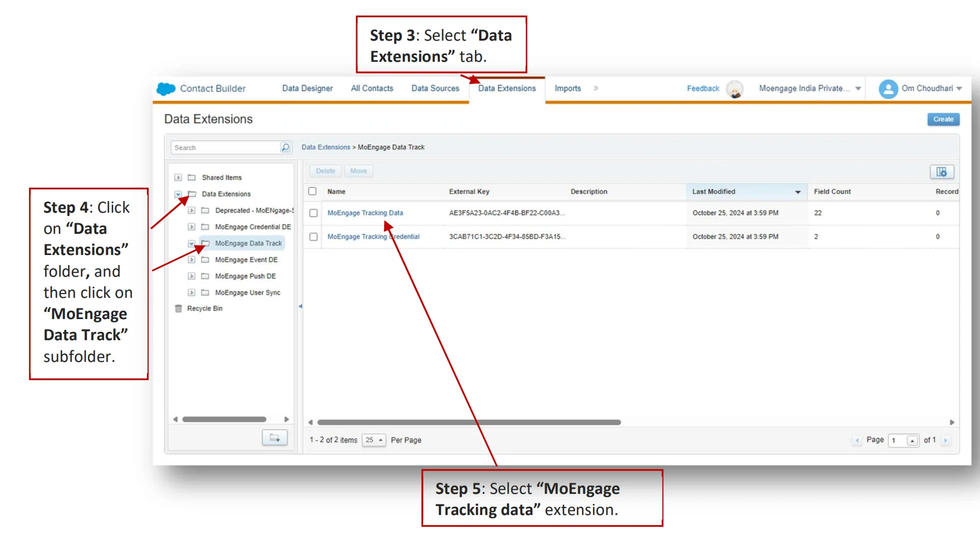Image resolution: width=980 pixels, height=539 pixels.
Task: Collapse the folder pane with the splitter arrow
Action: pos(300,306)
